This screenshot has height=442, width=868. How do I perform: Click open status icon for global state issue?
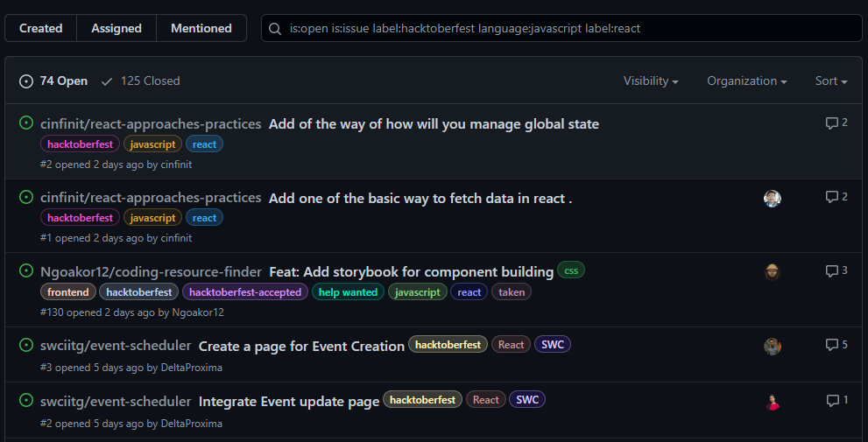[26, 123]
